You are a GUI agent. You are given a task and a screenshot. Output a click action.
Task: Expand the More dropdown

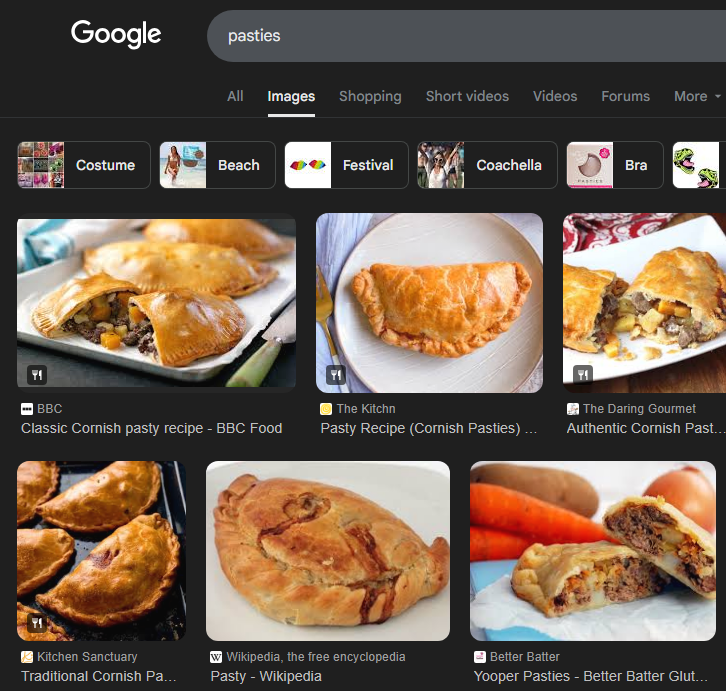pyautogui.click(x=697, y=96)
